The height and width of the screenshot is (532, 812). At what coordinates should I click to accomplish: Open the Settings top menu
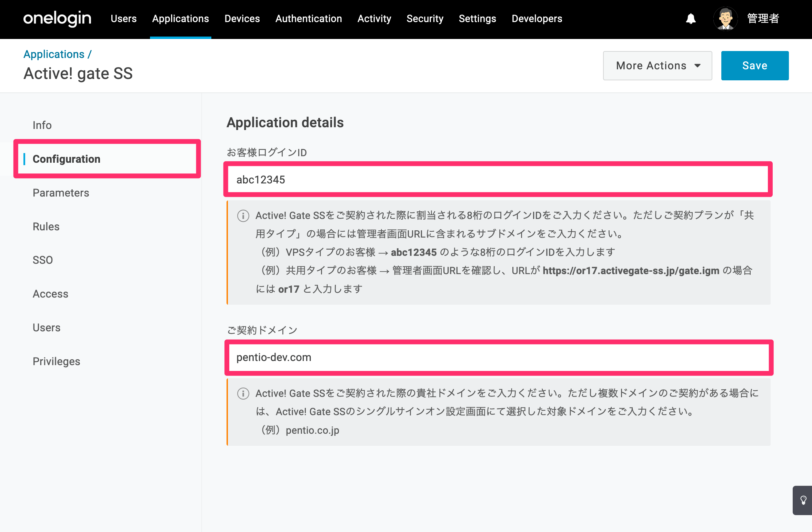(x=477, y=19)
